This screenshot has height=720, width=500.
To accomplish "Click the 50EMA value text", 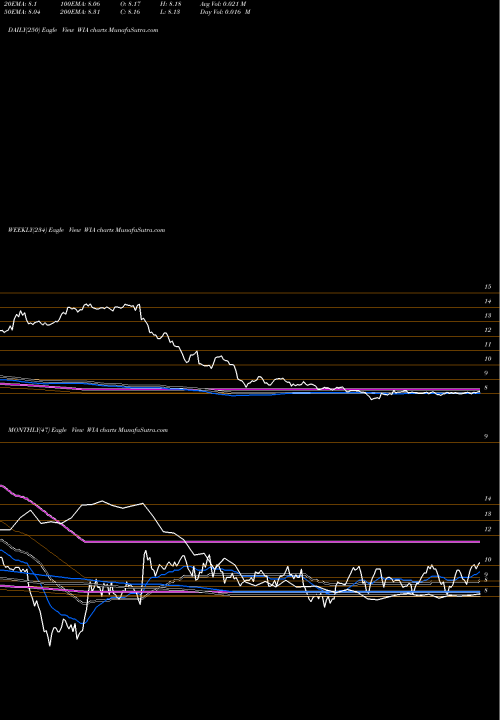I will tap(22, 12).
